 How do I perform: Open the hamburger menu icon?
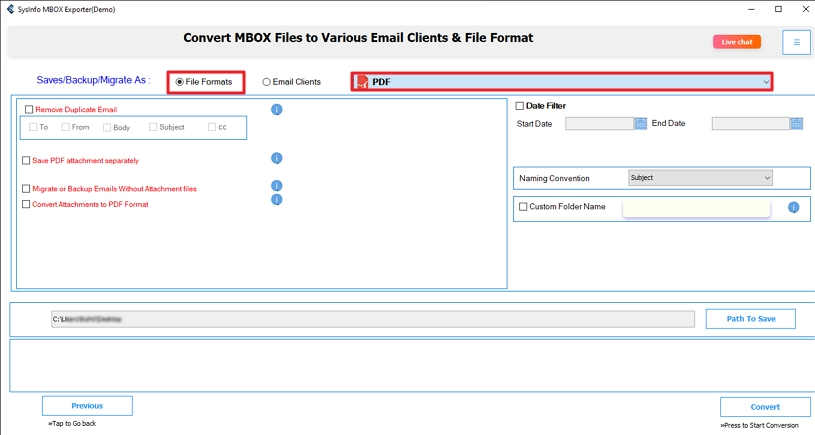796,42
